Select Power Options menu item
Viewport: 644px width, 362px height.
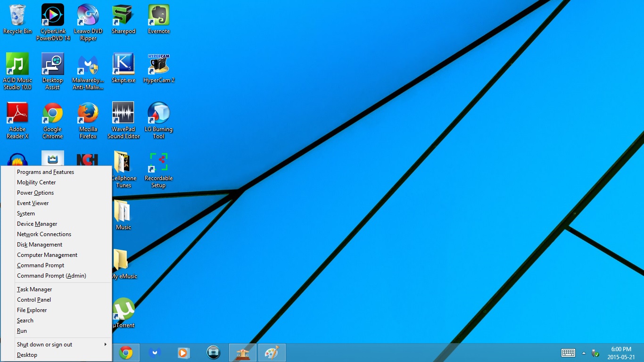pos(56,193)
